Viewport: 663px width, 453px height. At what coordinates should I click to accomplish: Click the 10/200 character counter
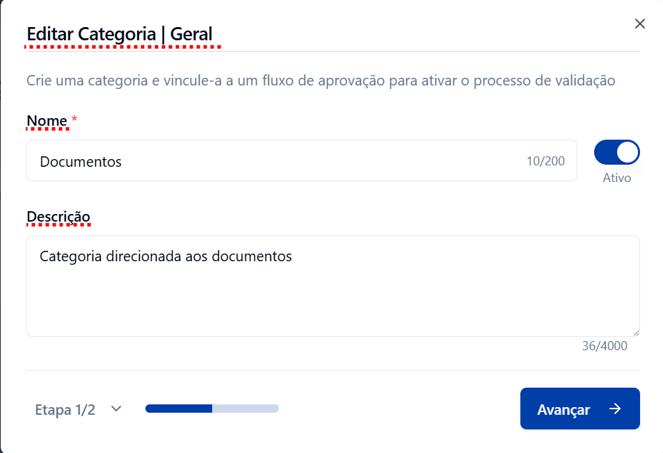545,161
